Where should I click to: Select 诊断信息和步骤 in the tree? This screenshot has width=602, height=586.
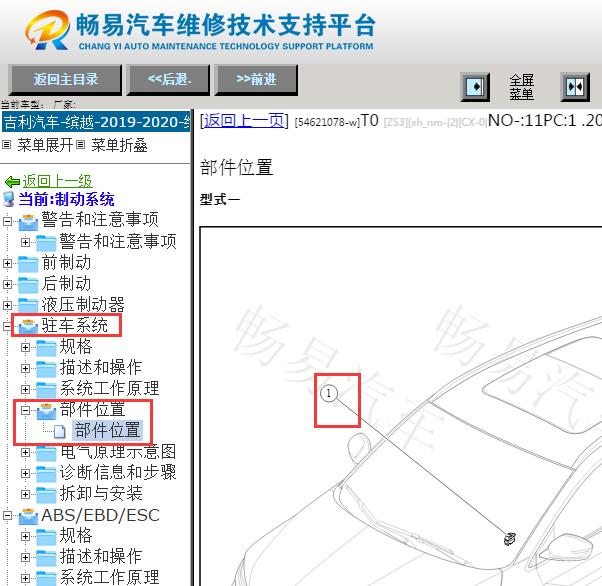click(118, 472)
